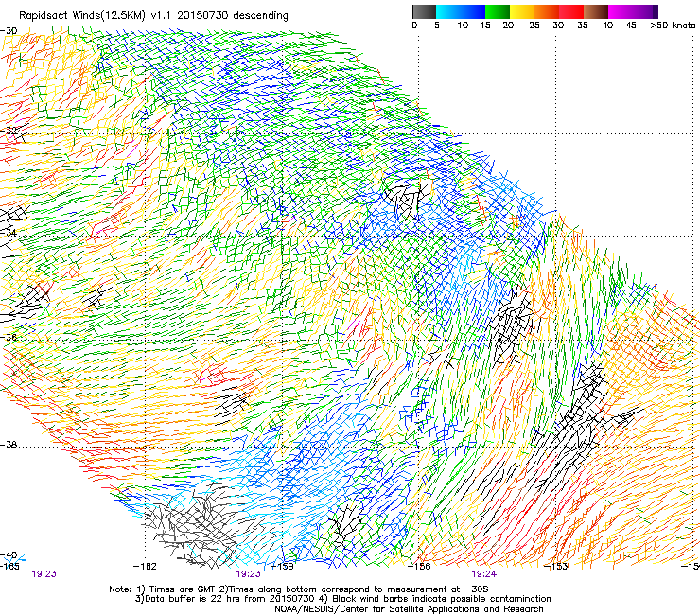
Task: Click the -32 latitude axis label
Action: (9, 131)
